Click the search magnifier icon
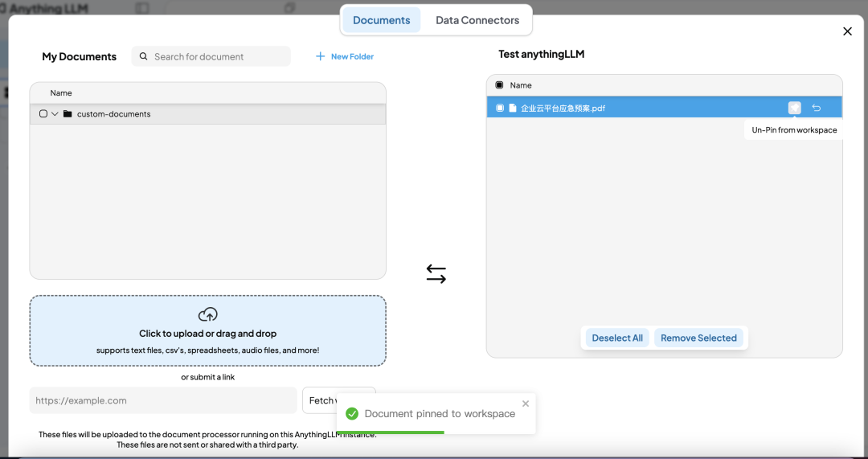This screenshot has height=459, width=868. tap(143, 56)
